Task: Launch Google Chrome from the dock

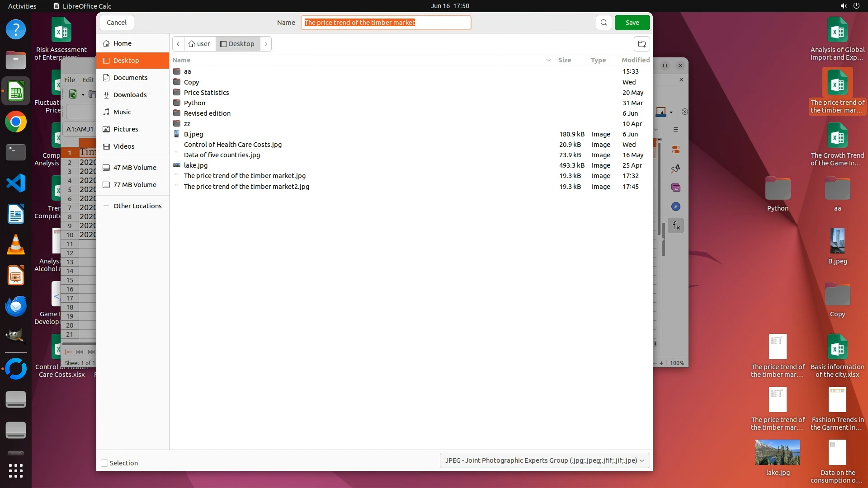Action: (x=16, y=122)
